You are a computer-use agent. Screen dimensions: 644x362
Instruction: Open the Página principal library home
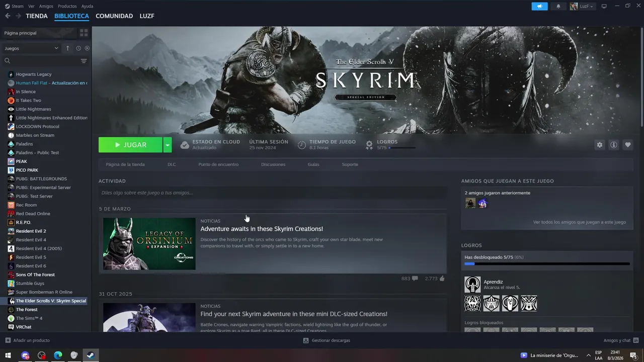pos(39,33)
